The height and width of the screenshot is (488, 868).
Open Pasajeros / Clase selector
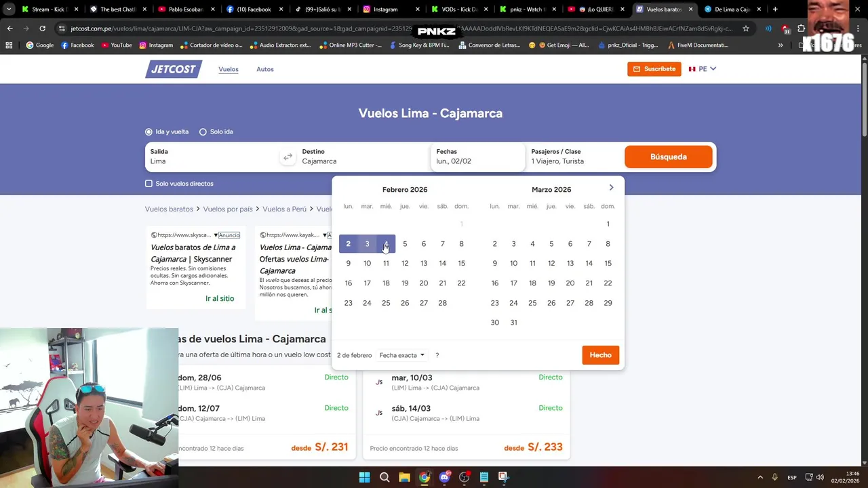pyautogui.click(x=574, y=157)
